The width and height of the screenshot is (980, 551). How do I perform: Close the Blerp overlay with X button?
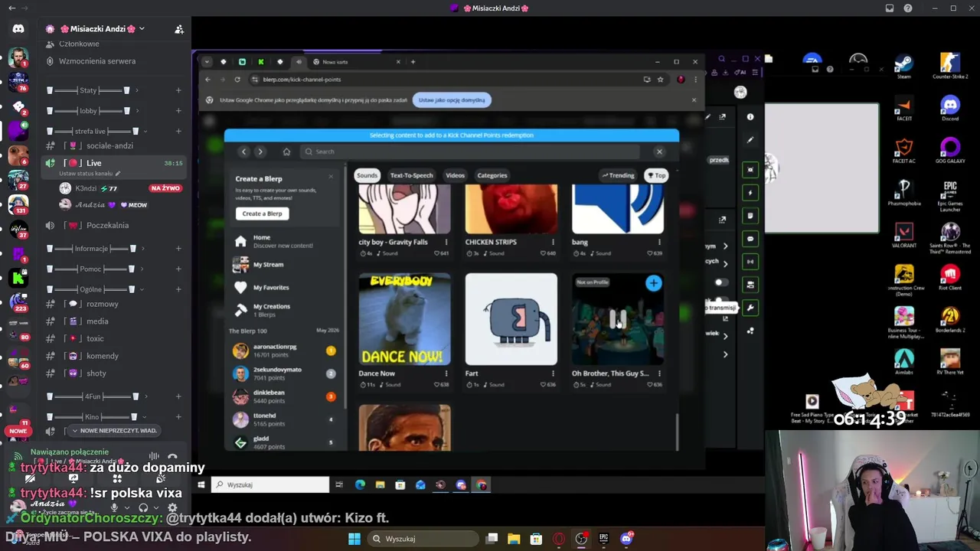tap(659, 152)
